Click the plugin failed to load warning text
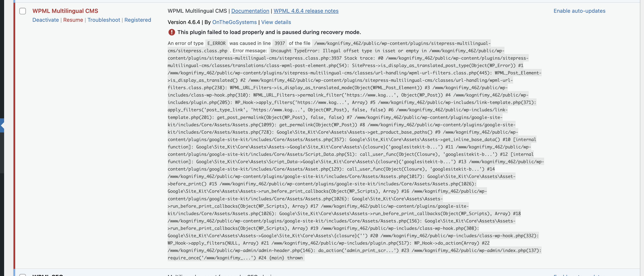Image resolution: width=644 pixels, height=276 pixels. 269,32
